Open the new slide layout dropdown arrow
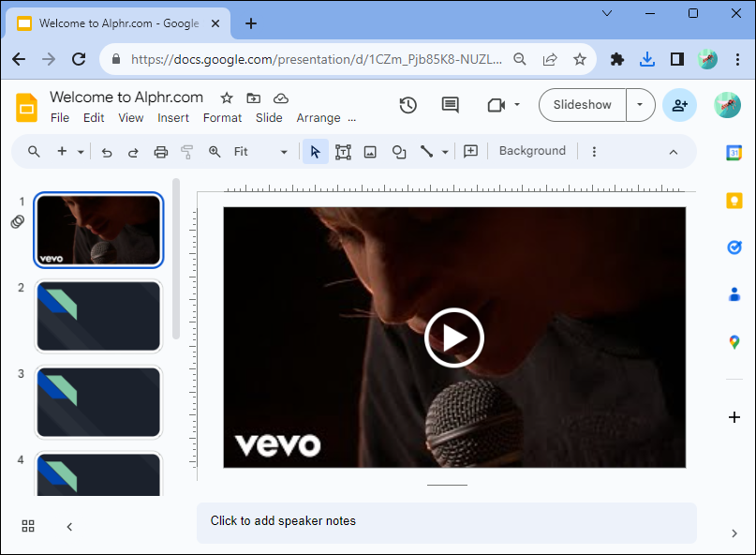This screenshot has height=555, width=756. pyautogui.click(x=82, y=152)
